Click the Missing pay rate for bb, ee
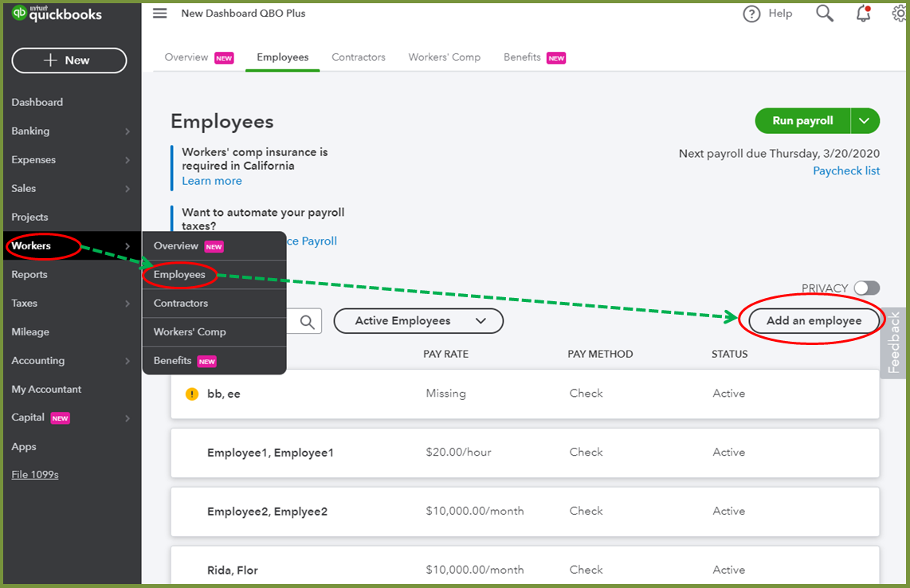This screenshot has height=588, width=910. tap(445, 394)
